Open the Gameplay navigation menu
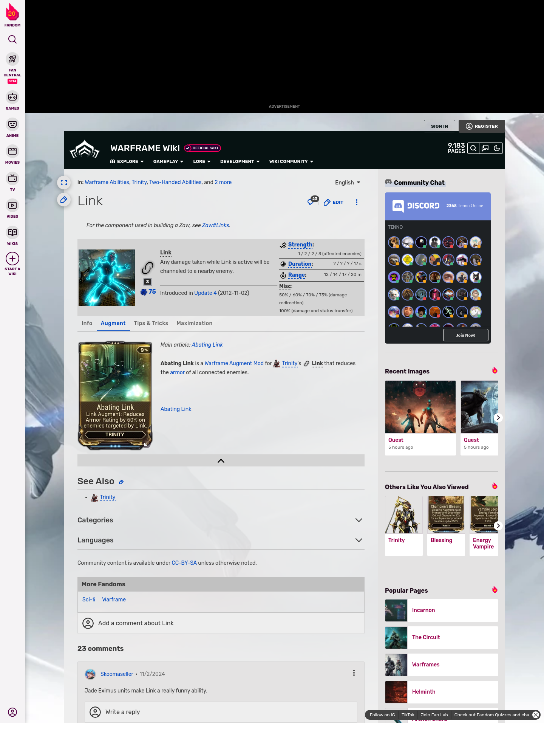The width and height of the screenshot is (544, 756). [168, 161]
